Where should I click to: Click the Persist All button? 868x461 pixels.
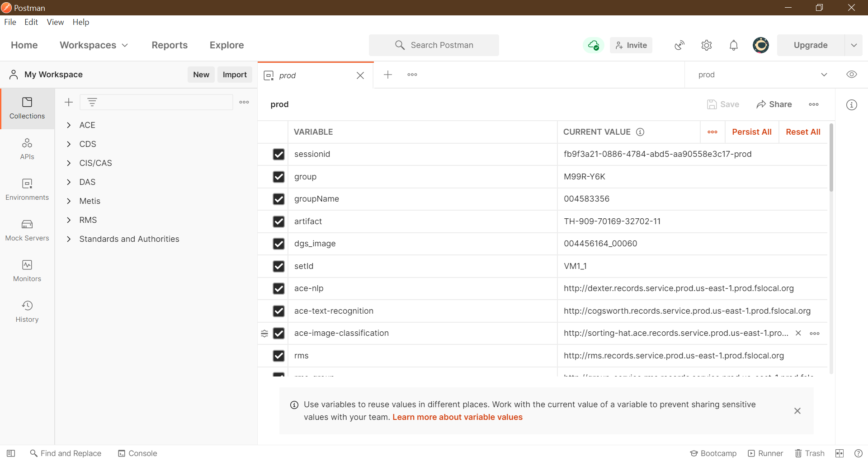[x=752, y=132]
